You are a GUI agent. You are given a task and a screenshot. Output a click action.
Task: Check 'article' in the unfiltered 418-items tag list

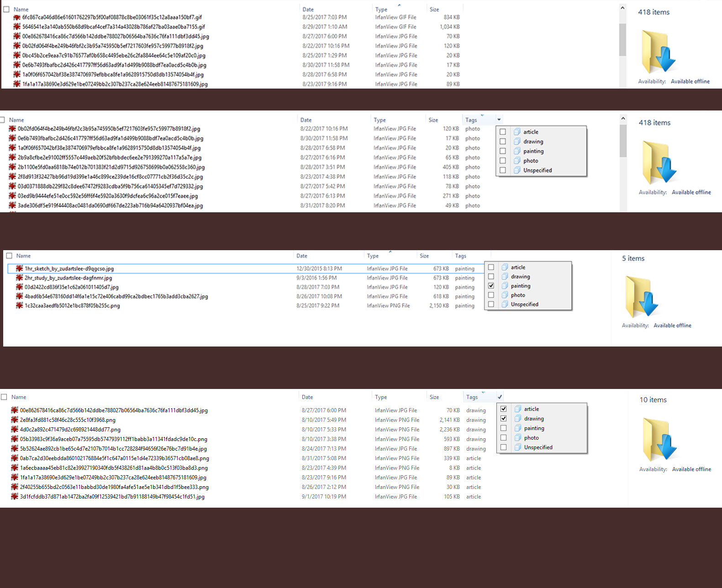point(503,132)
